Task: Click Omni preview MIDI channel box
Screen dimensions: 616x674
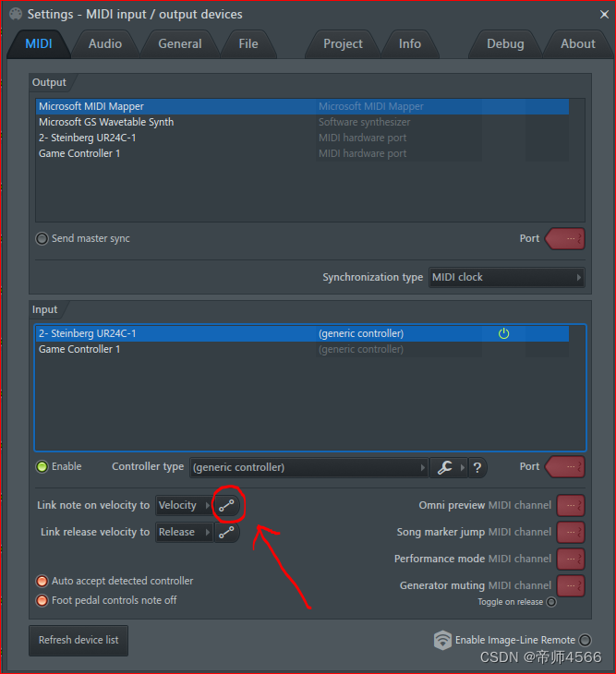Action: click(571, 506)
